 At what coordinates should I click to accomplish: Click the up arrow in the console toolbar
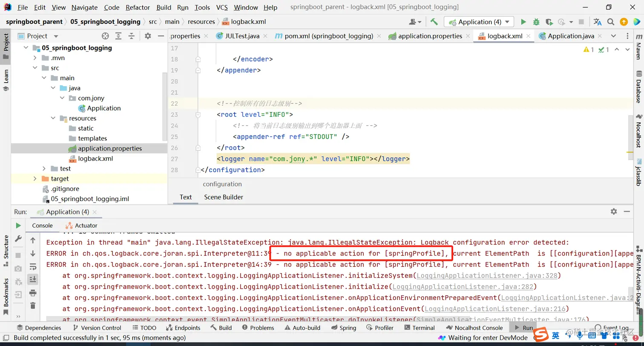(33, 240)
